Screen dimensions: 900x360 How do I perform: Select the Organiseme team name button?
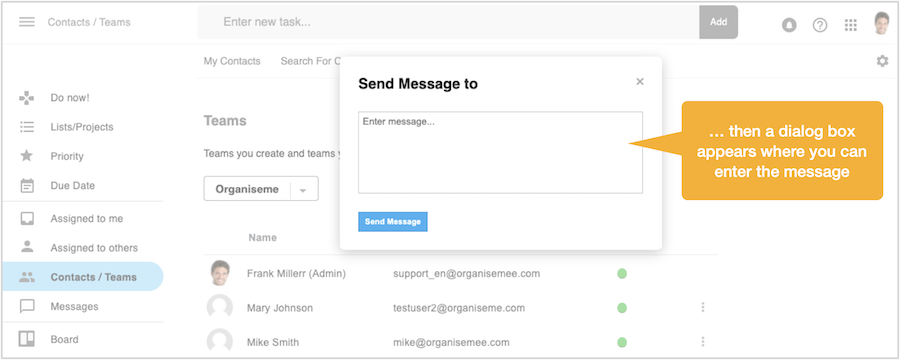point(247,189)
